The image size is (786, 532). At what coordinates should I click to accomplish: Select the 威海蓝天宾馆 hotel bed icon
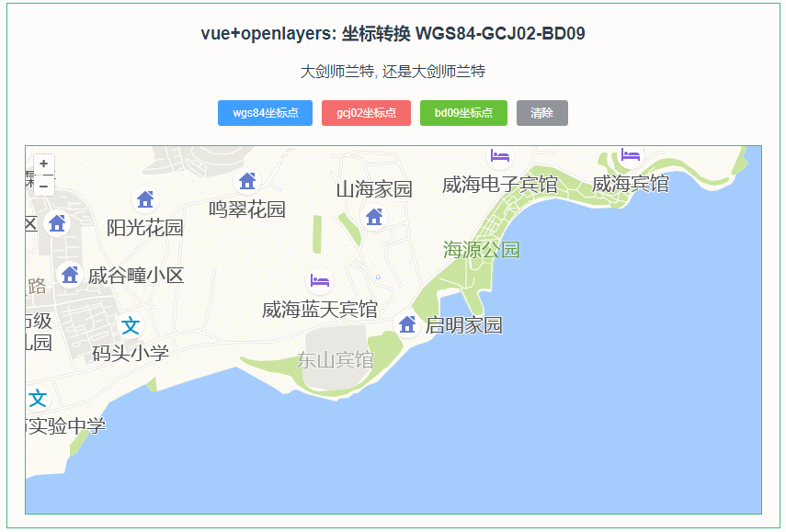point(317,283)
